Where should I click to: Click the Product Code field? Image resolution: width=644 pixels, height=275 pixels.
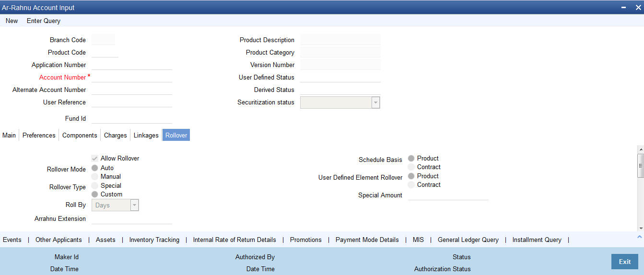[105, 52]
